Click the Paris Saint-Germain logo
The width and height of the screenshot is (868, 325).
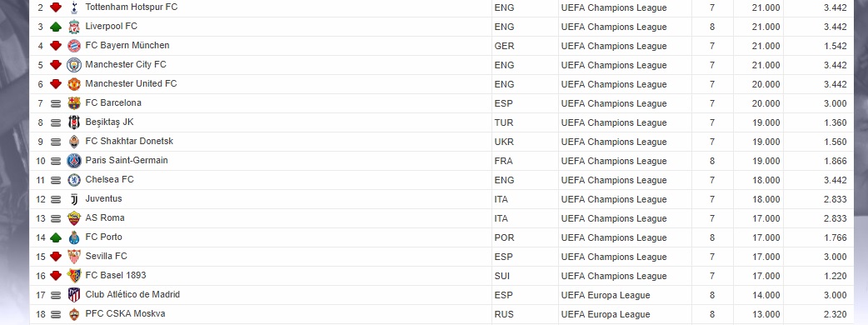pos(73,161)
